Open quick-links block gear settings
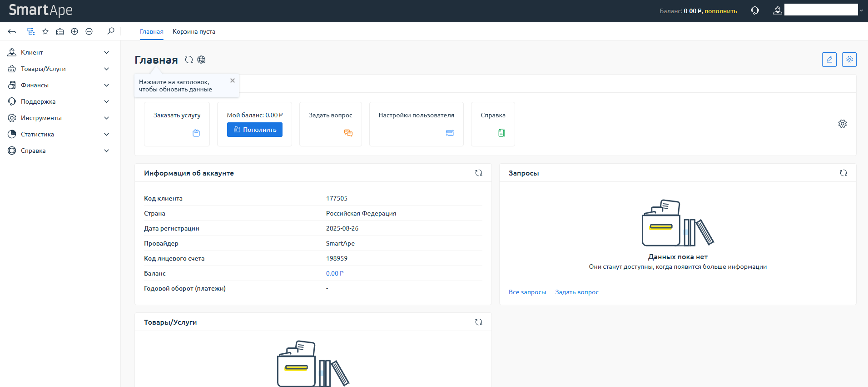The height and width of the screenshot is (387, 868). pyautogui.click(x=843, y=124)
